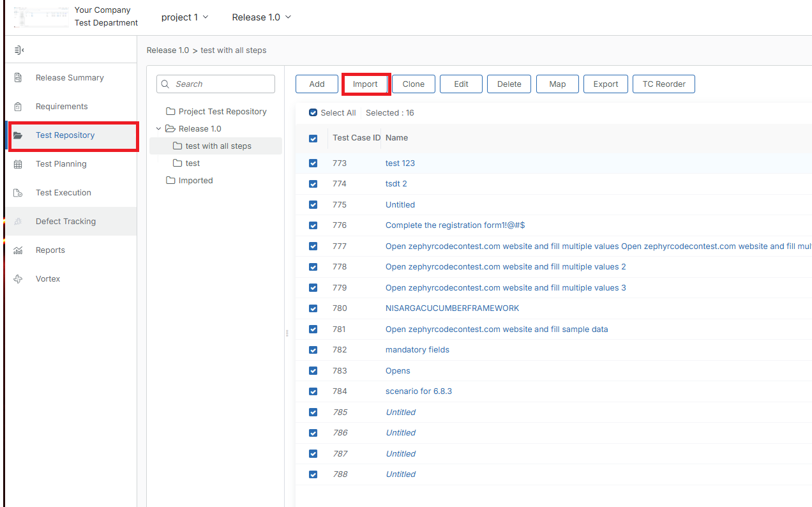Open the Release 1.0 version dropdown

[262, 17]
